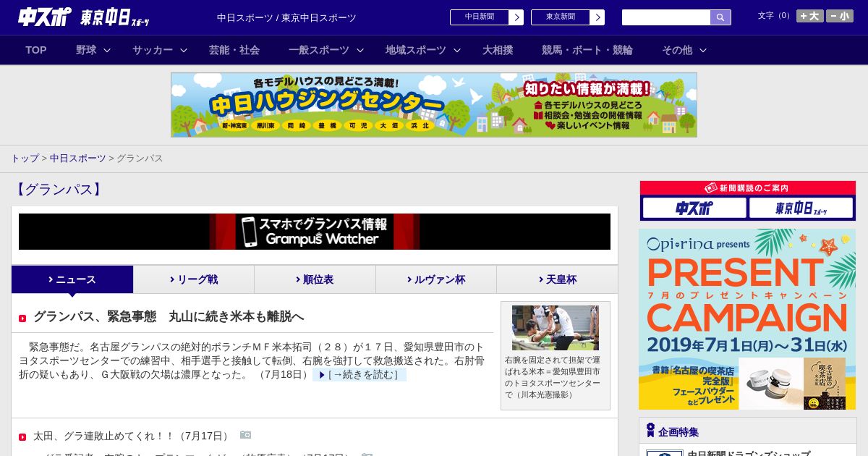Click the 中日ハウジングセンター banner ad
Viewport: 868px width, 456px height.
coord(434,105)
